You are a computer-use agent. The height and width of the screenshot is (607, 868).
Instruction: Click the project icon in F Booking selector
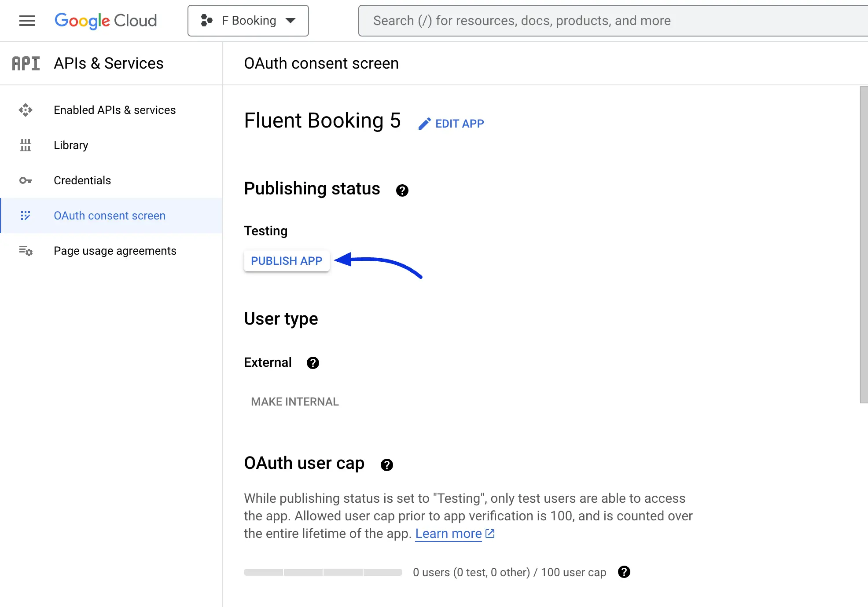pos(207,21)
